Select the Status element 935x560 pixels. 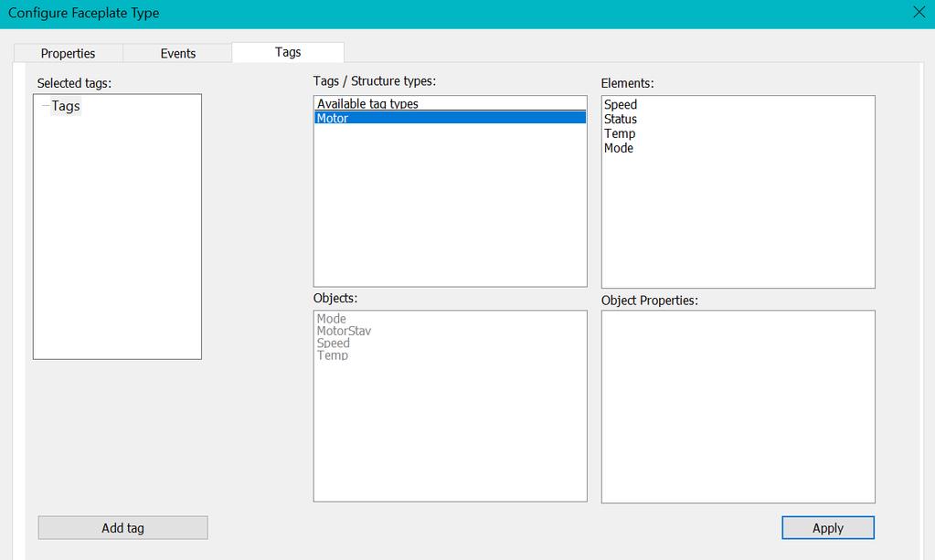tap(621, 119)
